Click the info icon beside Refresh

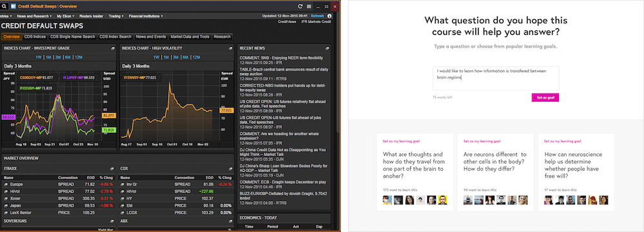coord(329,16)
